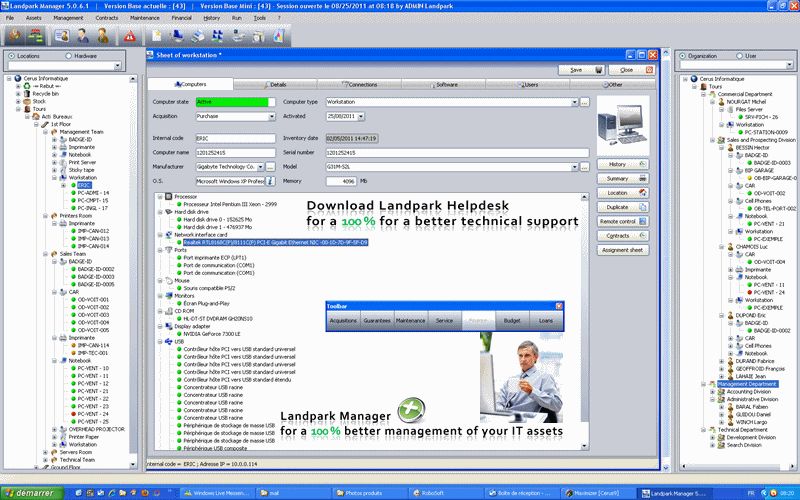Click the Duplicate button
Viewport: 800px width, 500px height.
[623, 207]
